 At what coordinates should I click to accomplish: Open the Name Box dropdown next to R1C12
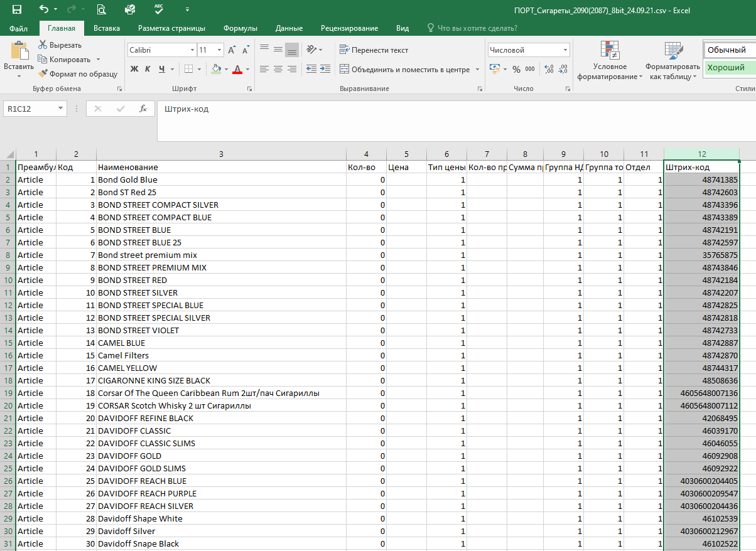click(60, 109)
